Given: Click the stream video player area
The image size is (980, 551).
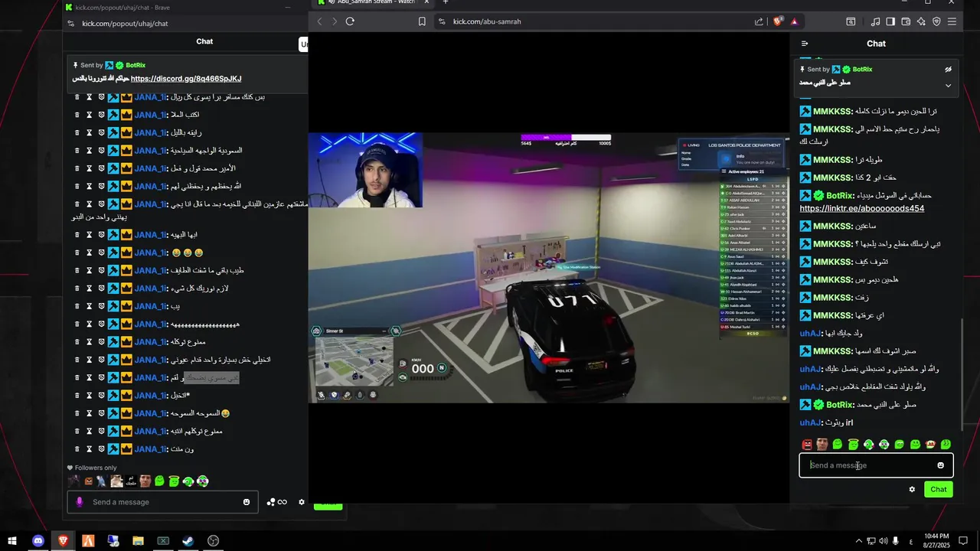Looking at the screenshot, I should pyautogui.click(x=548, y=268).
